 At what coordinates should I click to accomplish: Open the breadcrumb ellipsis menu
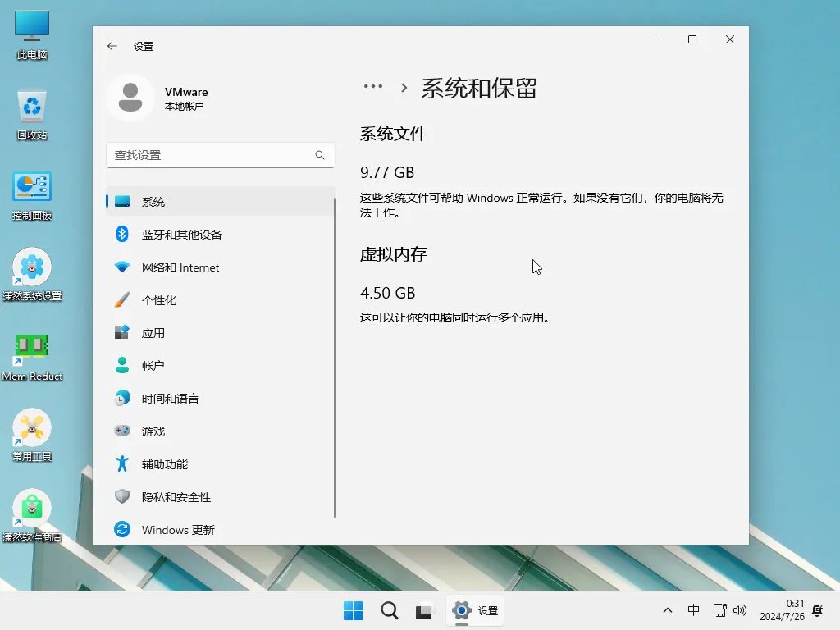(373, 86)
